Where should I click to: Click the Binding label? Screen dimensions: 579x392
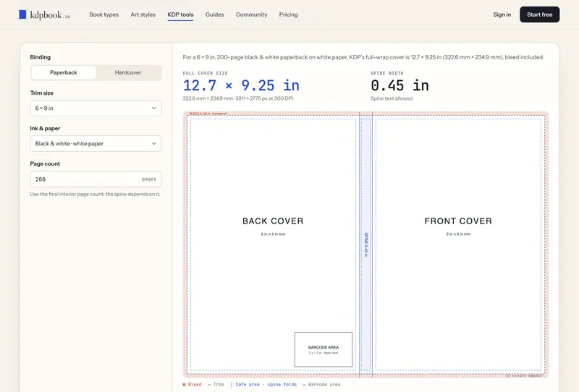41,57
